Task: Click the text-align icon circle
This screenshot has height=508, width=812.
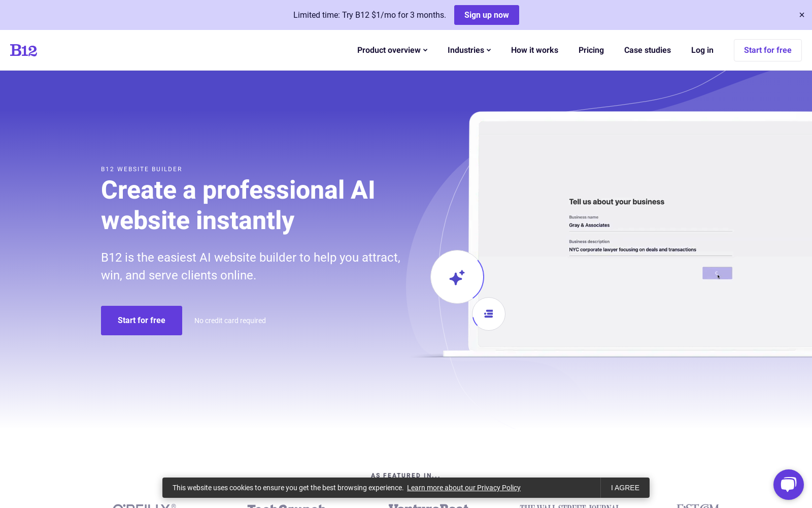Action: pyautogui.click(x=489, y=314)
